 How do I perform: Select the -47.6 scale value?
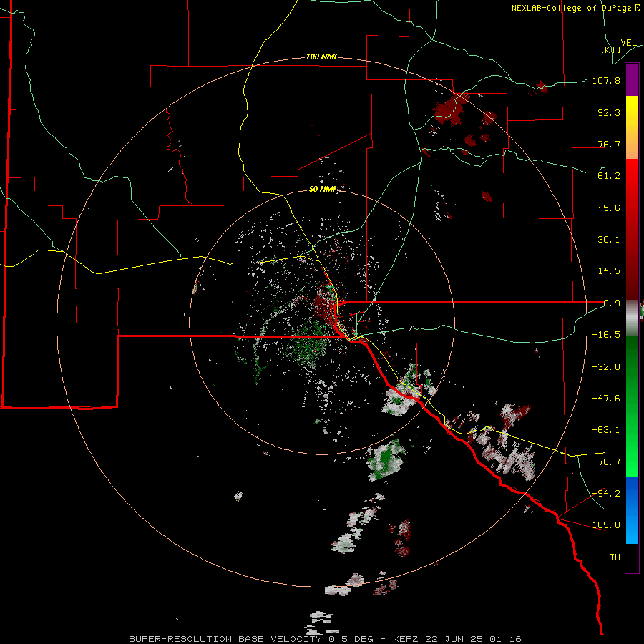(606, 399)
